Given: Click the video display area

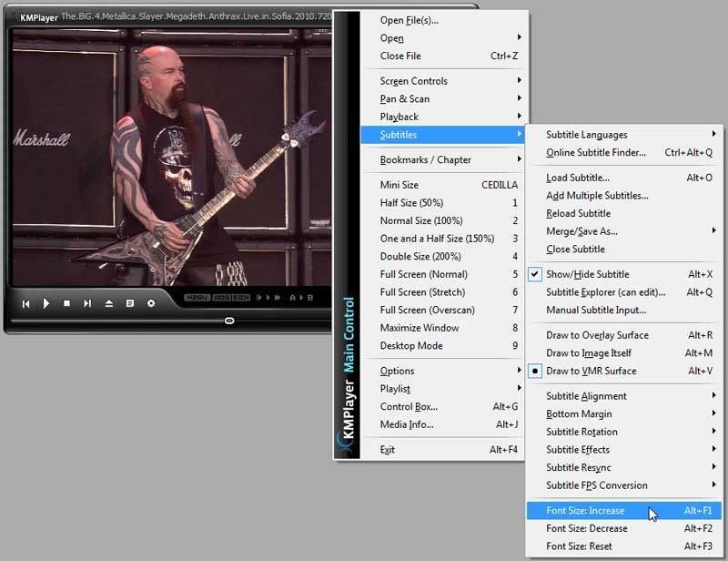Looking at the screenshot, I should click(172, 158).
